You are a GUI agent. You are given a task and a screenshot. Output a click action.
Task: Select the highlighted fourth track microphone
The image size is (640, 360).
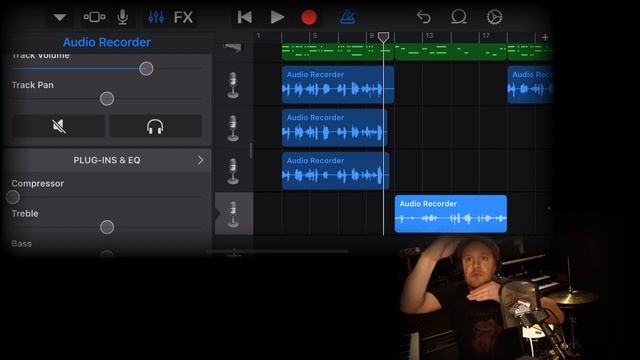click(233, 213)
